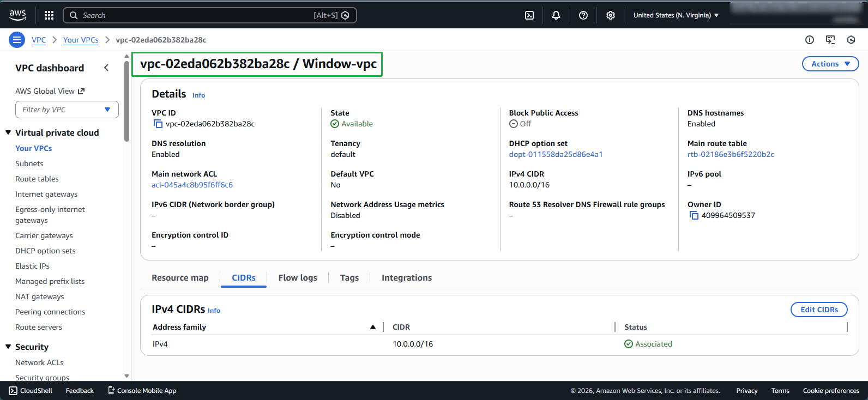The width and height of the screenshot is (868, 400).
Task: Click sidebar scrollbar down arrow
Action: click(x=127, y=376)
